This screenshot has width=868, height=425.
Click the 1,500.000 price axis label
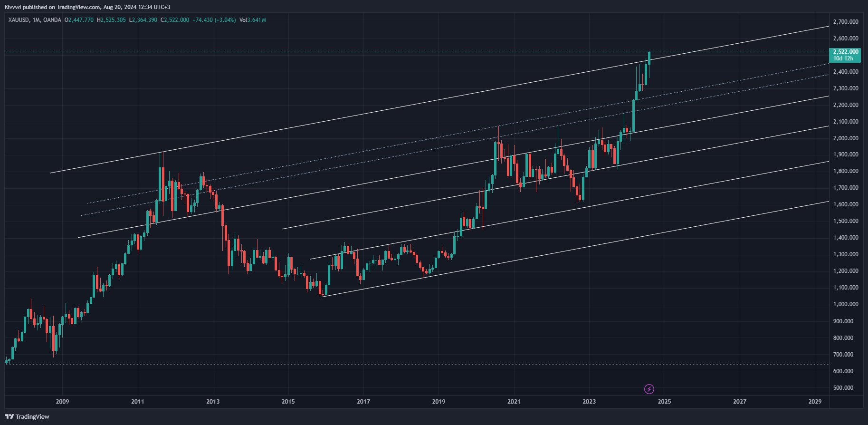pos(846,221)
